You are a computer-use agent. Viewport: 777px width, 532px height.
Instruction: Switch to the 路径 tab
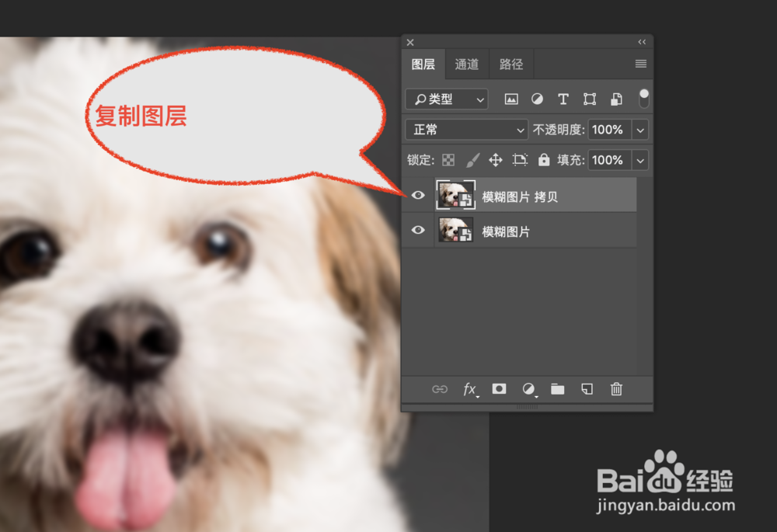[x=511, y=64]
